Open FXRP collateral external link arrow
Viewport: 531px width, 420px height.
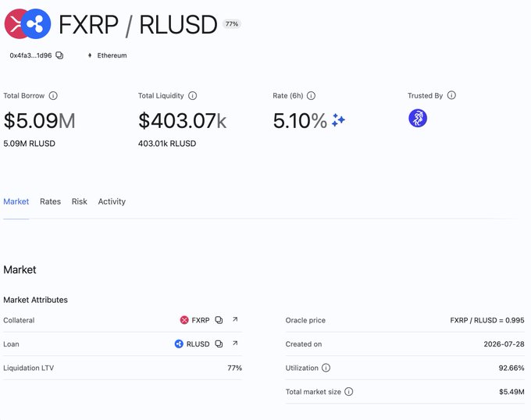235,319
